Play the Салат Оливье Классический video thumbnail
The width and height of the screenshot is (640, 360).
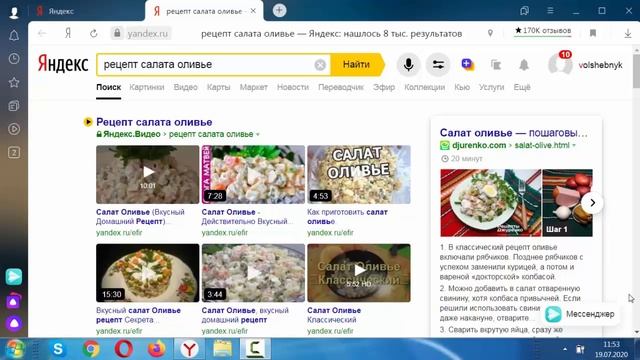coord(359,273)
